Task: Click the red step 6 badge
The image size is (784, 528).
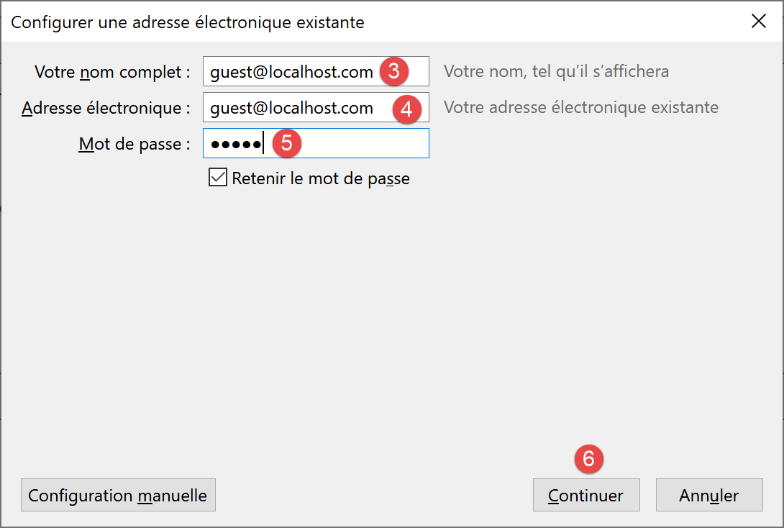Action: [x=588, y=458]
